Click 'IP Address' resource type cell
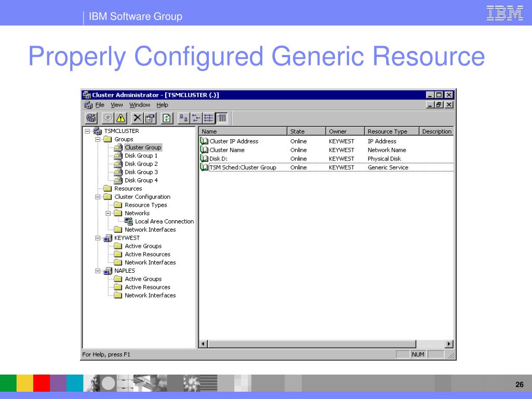 click(382, 141)
